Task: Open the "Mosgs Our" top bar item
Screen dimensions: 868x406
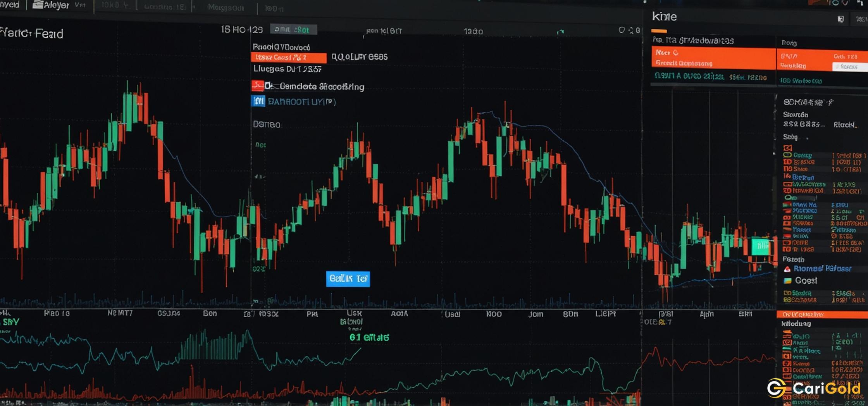Action: pyautogui.click(x=226, y=7)
